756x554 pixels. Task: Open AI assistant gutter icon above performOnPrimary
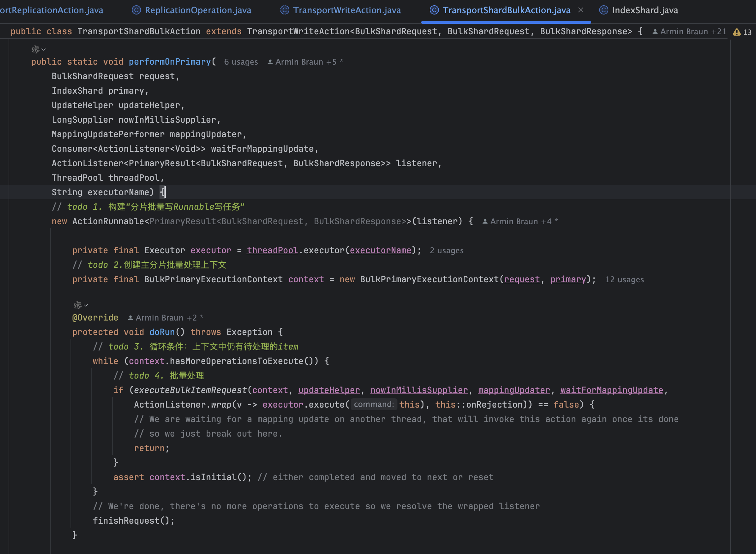pos(35,50)
